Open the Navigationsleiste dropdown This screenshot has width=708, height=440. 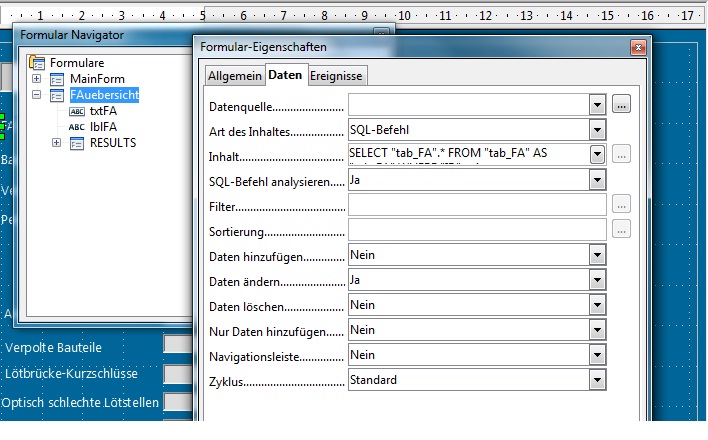point(598,355)
